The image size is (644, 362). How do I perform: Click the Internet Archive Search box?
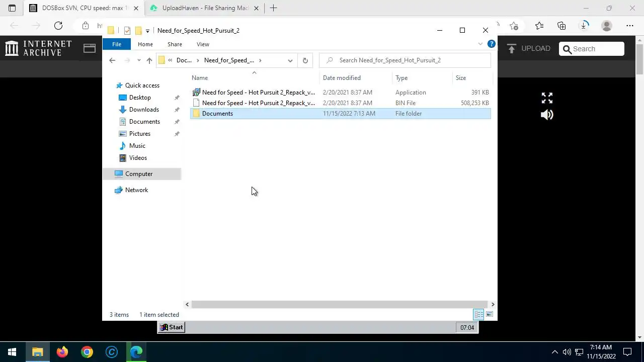point(592,49)
